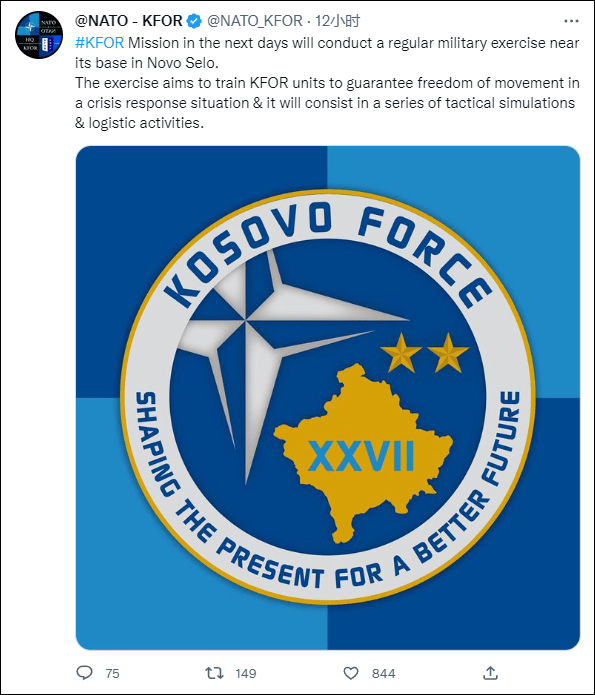Open the tweet via its 12小时 timestamp
595x695 pixels.
click(337, 21)
